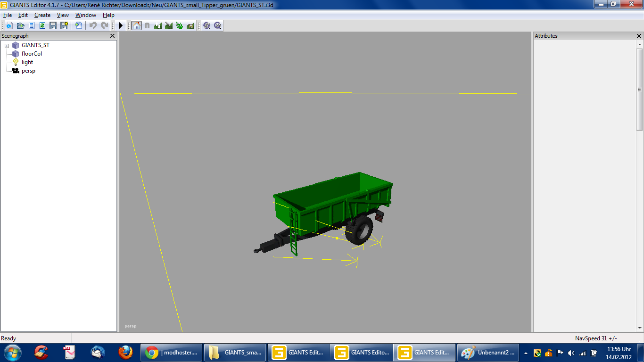Image resolution: width=644 pixels, height=362 pixels.
Task: Select the persp camera node
Action: pyautogui.click(x=28, y=71)
